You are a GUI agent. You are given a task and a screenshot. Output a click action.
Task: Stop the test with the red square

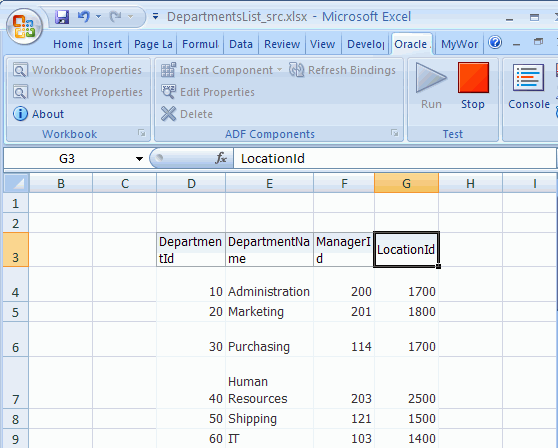[x=473, y=78]
